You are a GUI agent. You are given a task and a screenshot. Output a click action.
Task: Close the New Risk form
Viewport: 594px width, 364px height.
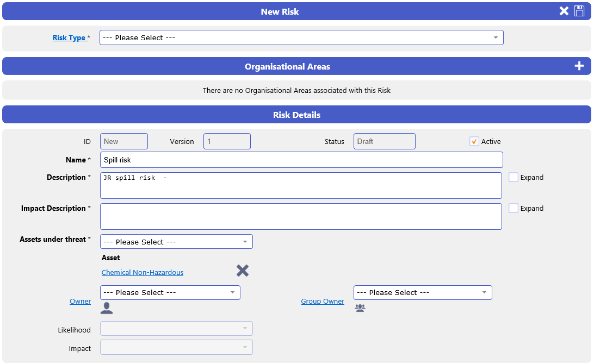click(564, 11)
